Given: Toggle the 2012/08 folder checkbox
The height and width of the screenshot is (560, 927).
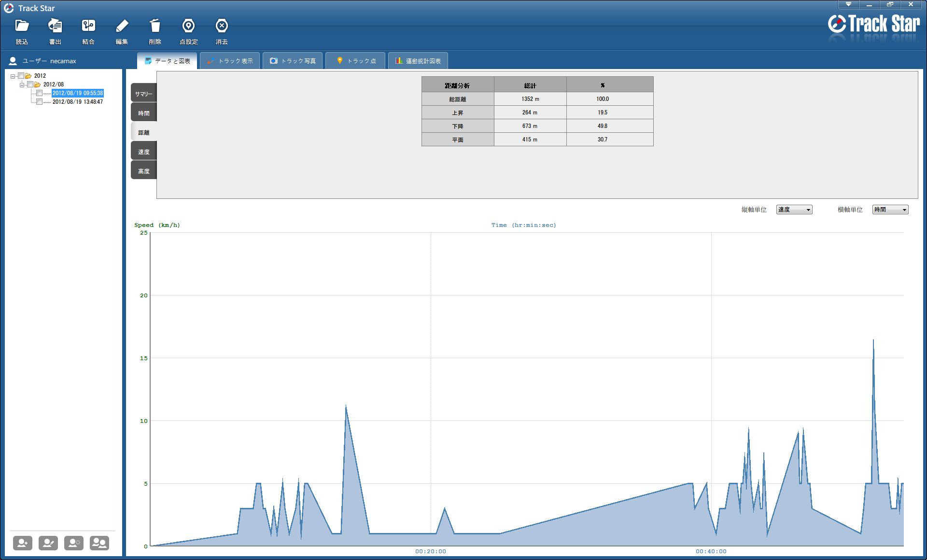Looking at the screenshot, I should [x=30, y=84].
